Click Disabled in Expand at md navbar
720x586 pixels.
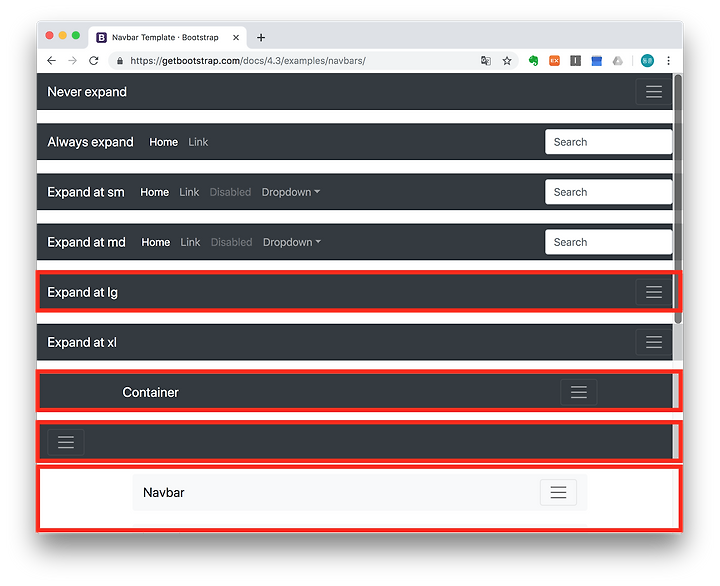pos(231,242)
